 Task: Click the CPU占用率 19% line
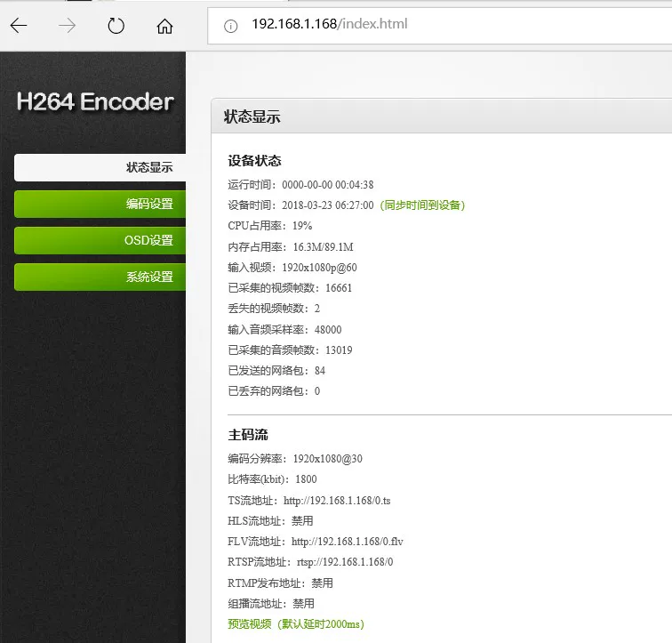coord(269,226)
